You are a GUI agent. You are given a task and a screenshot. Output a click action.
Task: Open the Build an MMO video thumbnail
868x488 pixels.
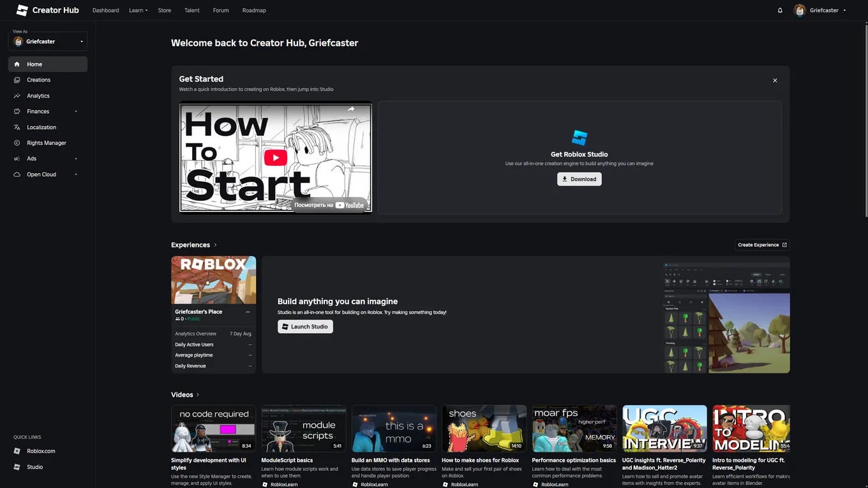(394, 429)
